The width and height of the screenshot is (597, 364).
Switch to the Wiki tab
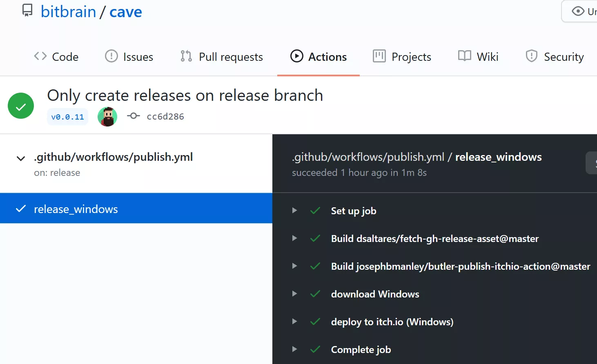pyautogui.click(x=478, y=57)
